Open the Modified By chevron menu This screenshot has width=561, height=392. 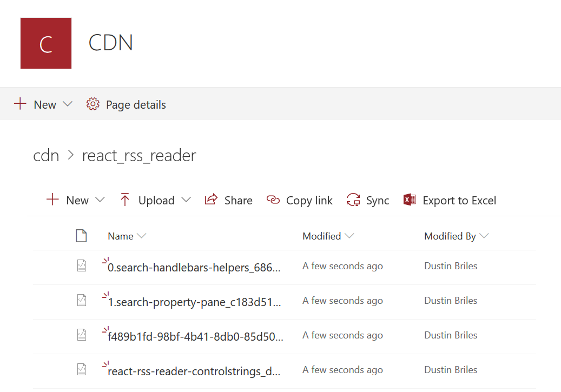point(484,235)
